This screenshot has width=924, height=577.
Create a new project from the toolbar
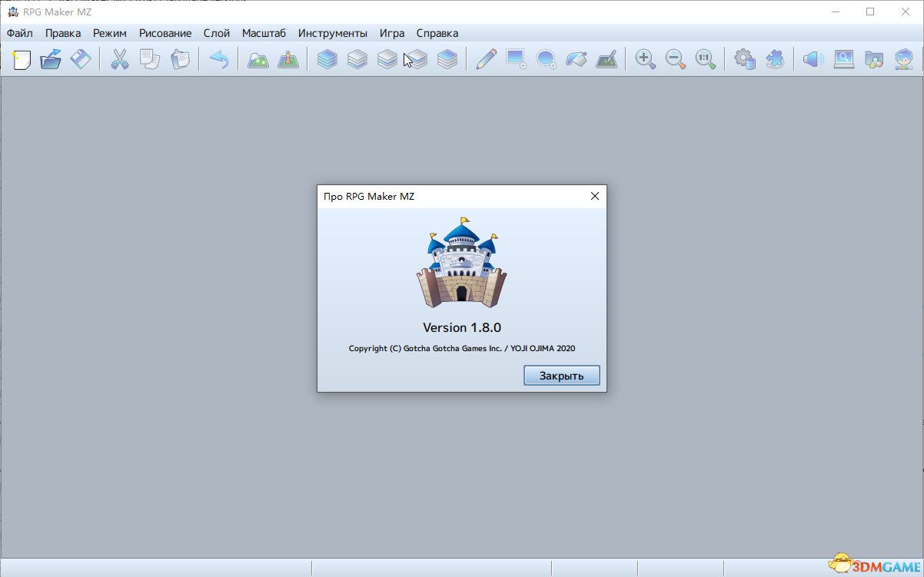pyautogui.click(x=22, y=59)
